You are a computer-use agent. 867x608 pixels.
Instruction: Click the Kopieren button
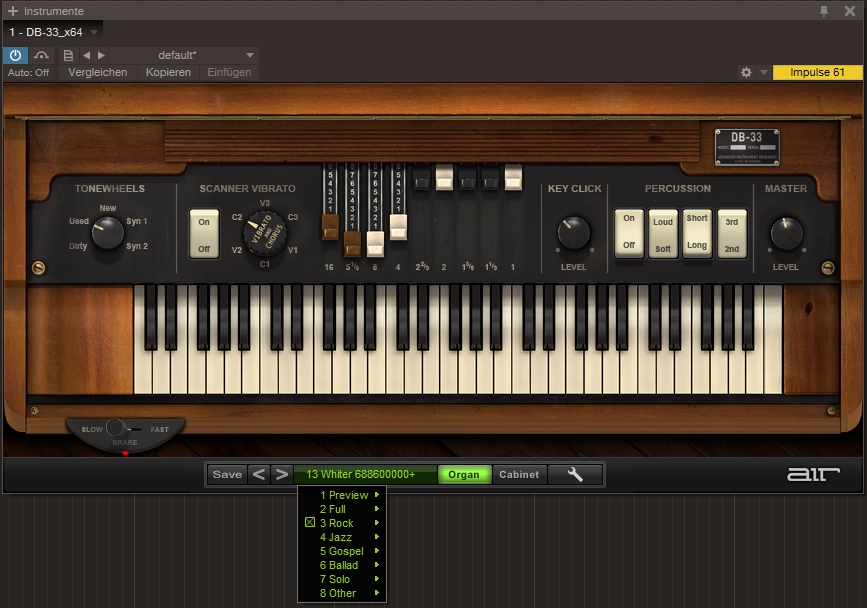(168, 72)
